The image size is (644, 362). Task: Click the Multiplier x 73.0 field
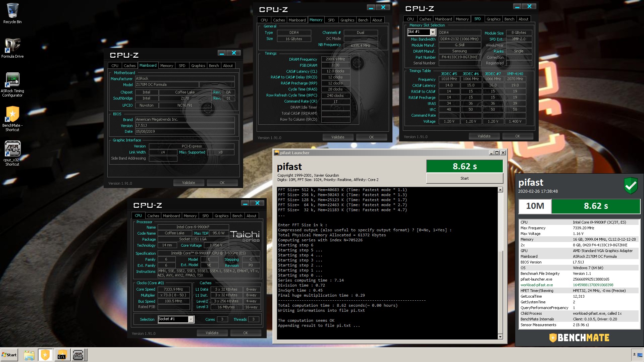(173, 295)
